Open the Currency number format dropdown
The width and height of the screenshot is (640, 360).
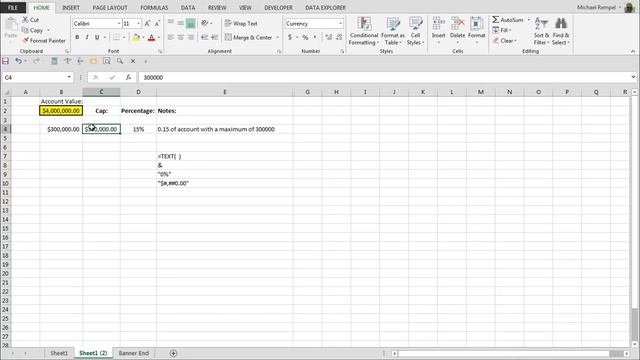pos(340,24)
